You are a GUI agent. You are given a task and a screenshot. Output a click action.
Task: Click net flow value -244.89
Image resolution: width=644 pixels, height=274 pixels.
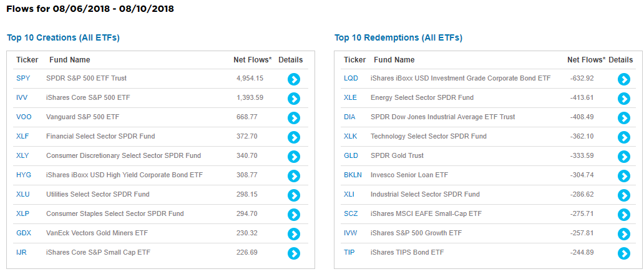coord(582,252)
